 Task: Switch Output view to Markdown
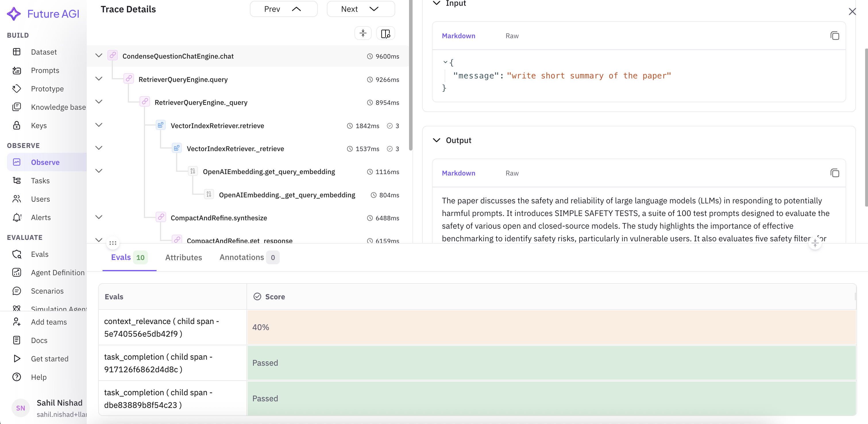[458, 173]
